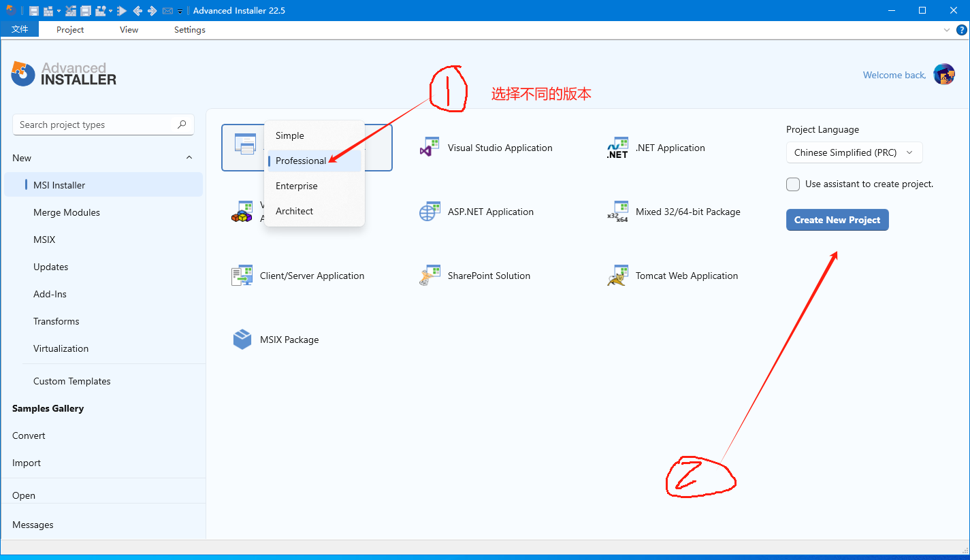Collapse the ribbon using the chevron
Viewport: 970px width, 560px height.
[947, 30]
